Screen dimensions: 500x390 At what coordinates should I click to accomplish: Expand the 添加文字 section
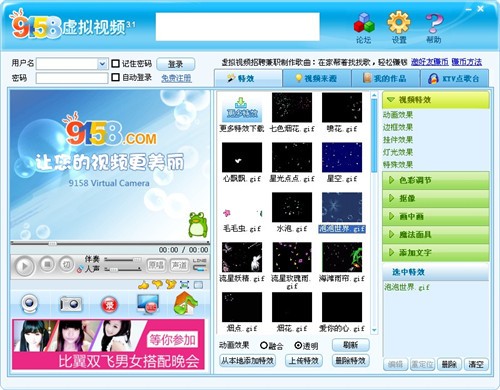coord(435,252)
